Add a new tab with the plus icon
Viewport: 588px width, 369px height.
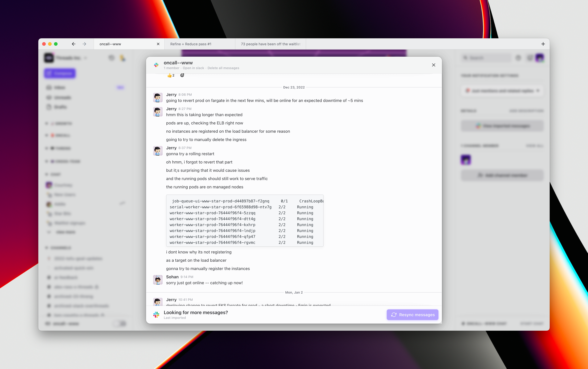tap(543, 44)
